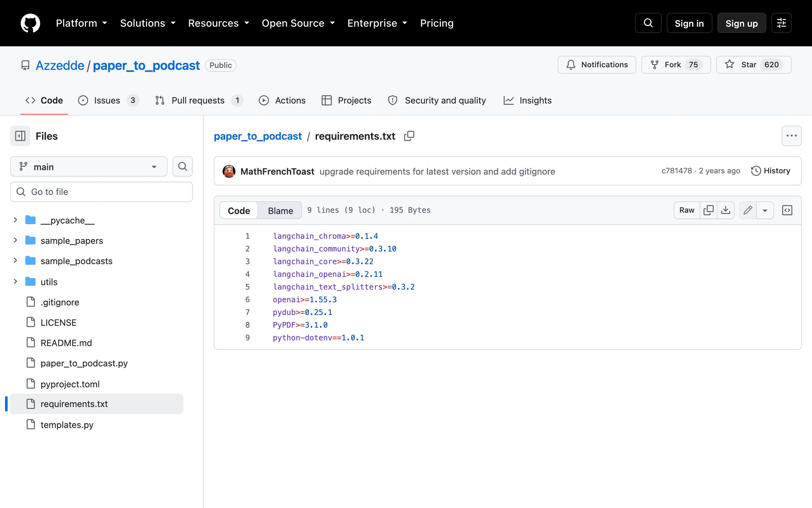Click the pencil edit file icon
Image resolution: width=812 pixels, height=508 pixels.
748,210
